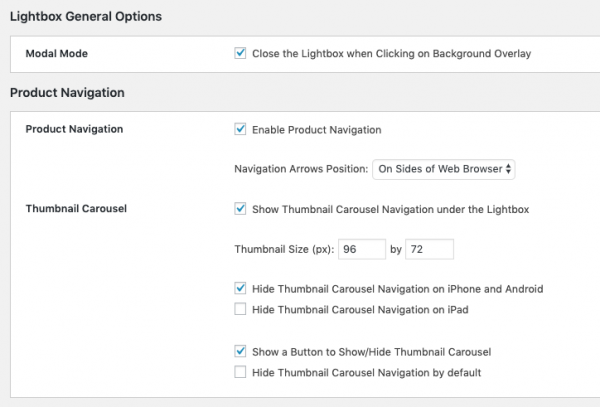Viewport: 600px width, 407px height.
Task: Toggle Enable Product Navigation checkbox
Action: tap(240, 129)
